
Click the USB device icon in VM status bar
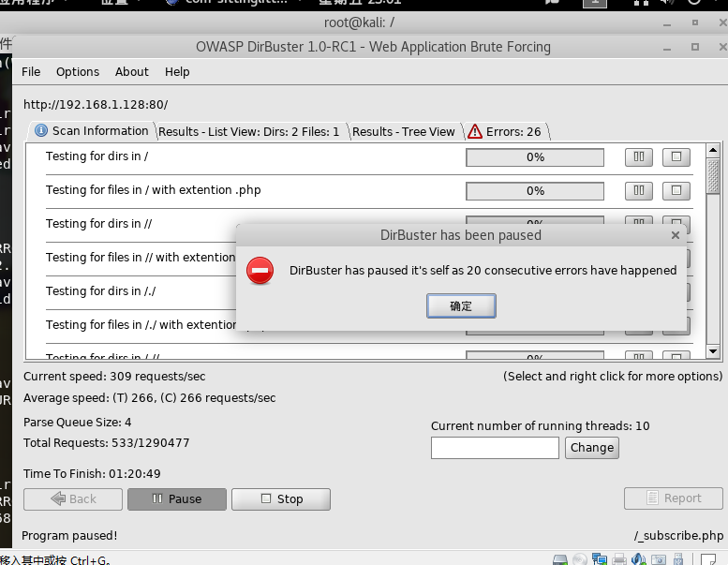coord(678,559)
